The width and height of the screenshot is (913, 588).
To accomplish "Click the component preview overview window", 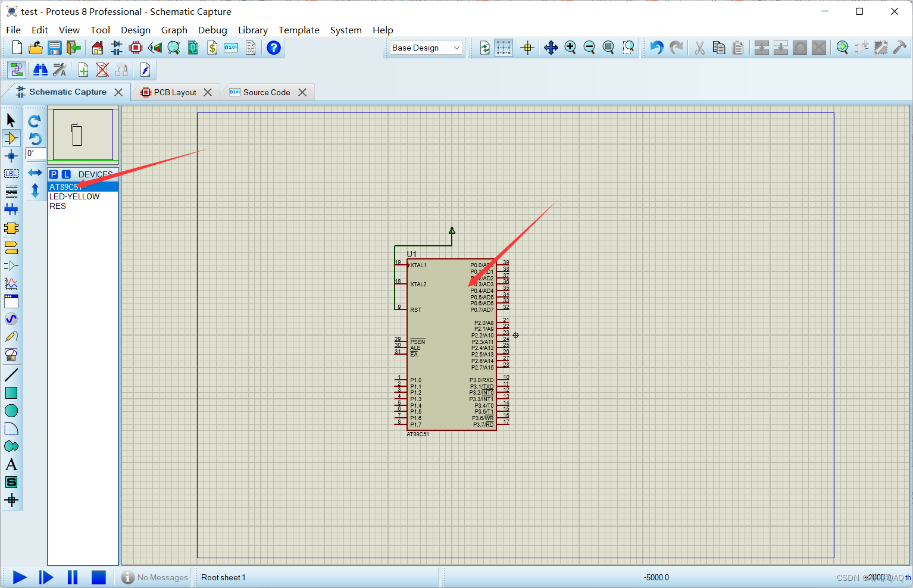I will (83, 135).
